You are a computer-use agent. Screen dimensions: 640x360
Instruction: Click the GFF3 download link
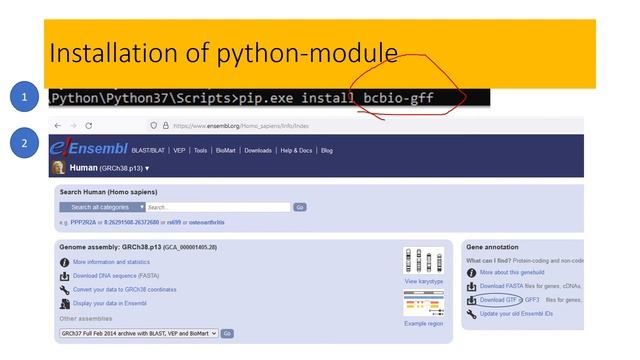tap(532, 300)
